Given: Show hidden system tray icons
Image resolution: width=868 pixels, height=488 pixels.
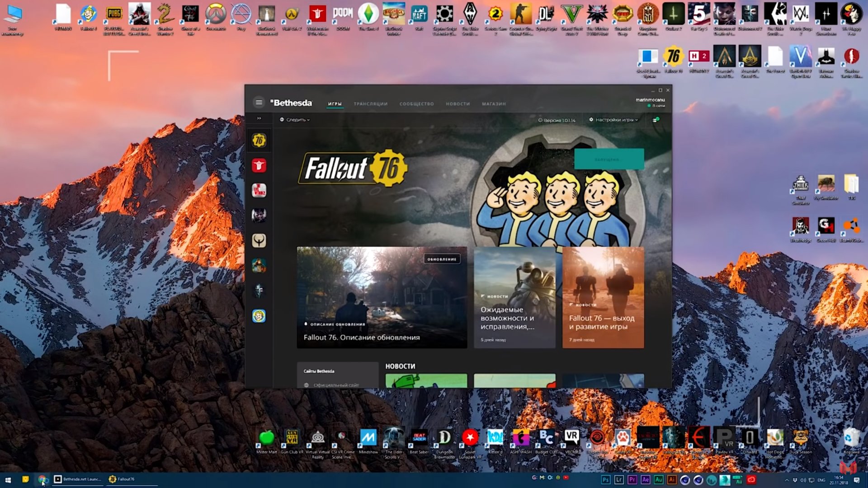Looking at the screenshot, I should 787,480.
